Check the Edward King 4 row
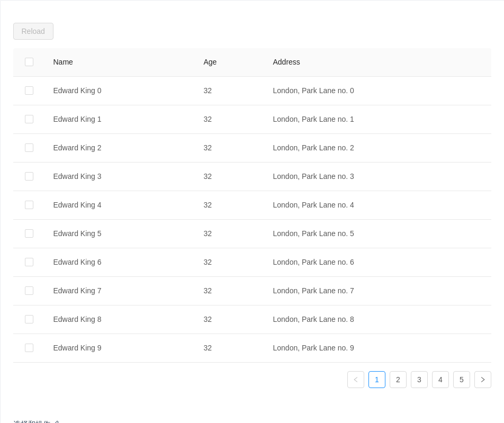504x423 pixels. coord(29,205)
